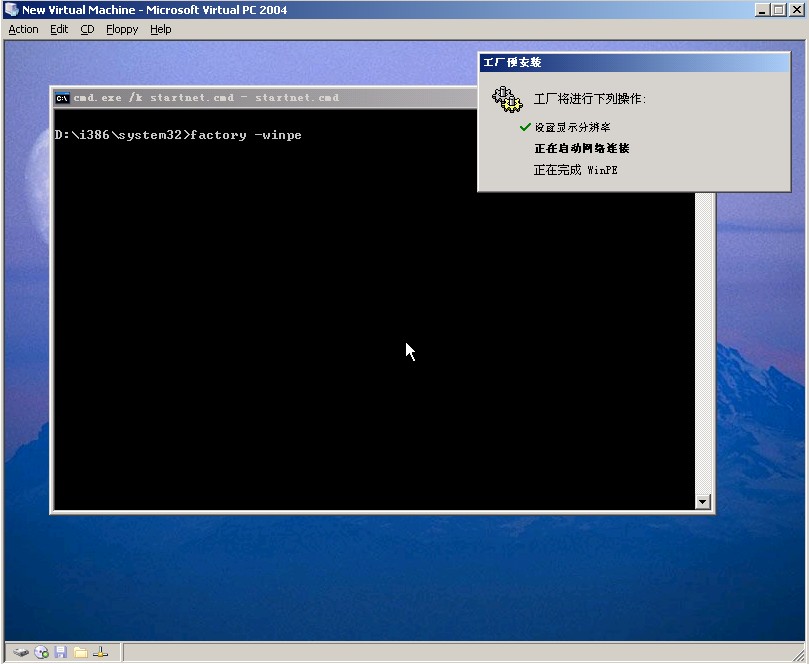The height and width of the screenshot is (664, 809).
Task: Click the cmd.exe /k startnet.cmd title bar
Action: pyautogui.click(x=265, y=98)
